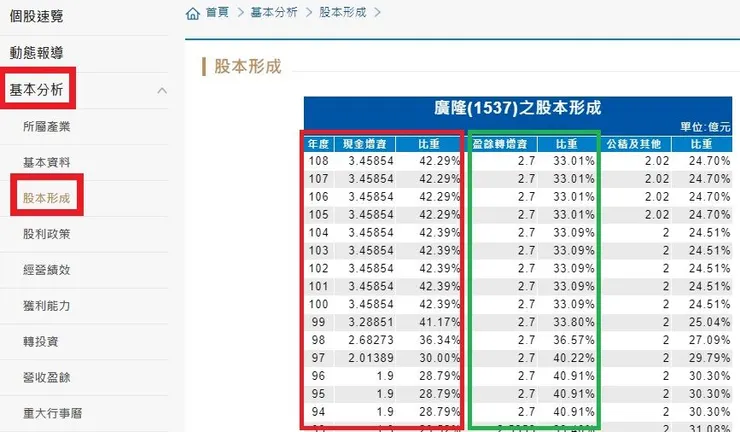
Task: Click 40.22% in year 97 row
Action: pos(574,358)
